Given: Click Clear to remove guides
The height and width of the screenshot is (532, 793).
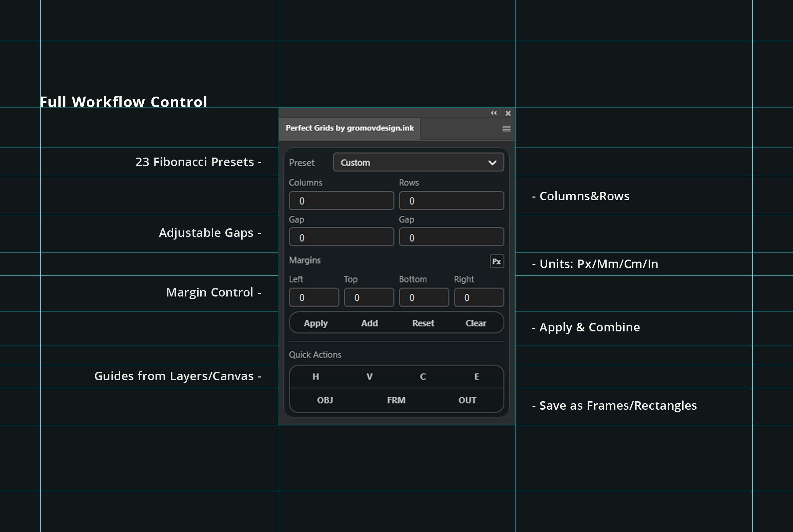Looking at the screenshot, I should point(476,323).
